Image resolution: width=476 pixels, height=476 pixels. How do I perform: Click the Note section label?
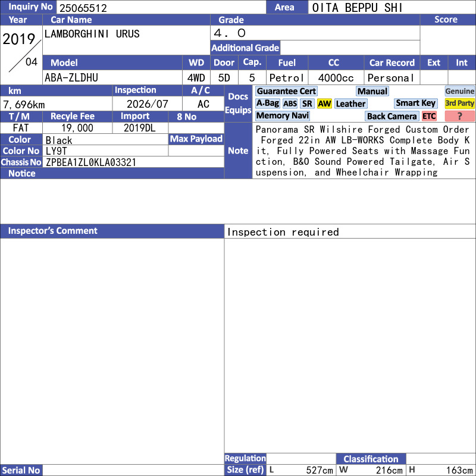point(238,151)
